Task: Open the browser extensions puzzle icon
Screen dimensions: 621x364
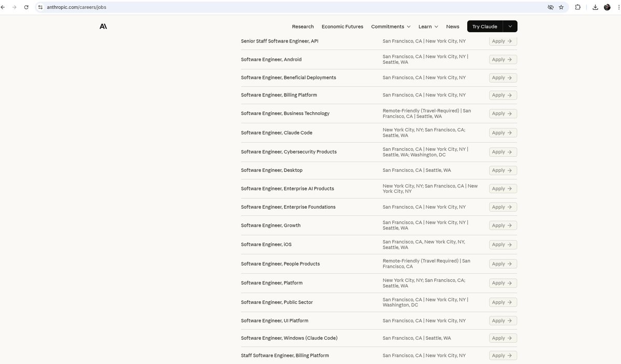Action: click(x=578, y=7)
